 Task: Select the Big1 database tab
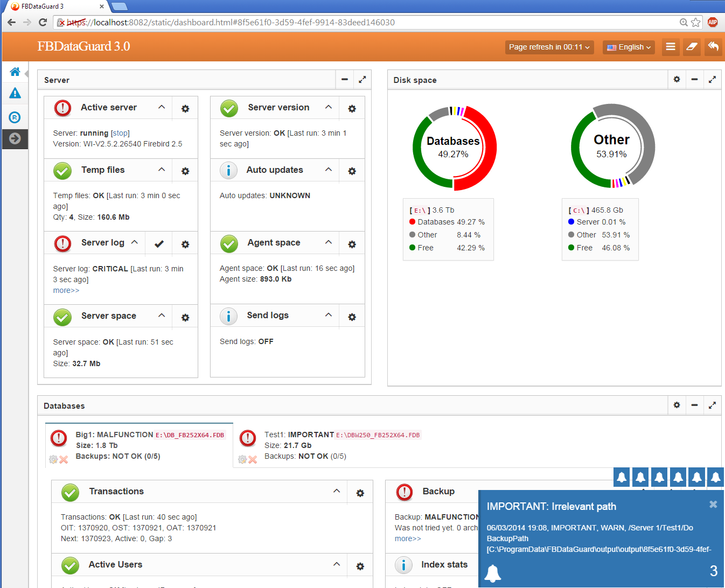[x=139, y=445]
